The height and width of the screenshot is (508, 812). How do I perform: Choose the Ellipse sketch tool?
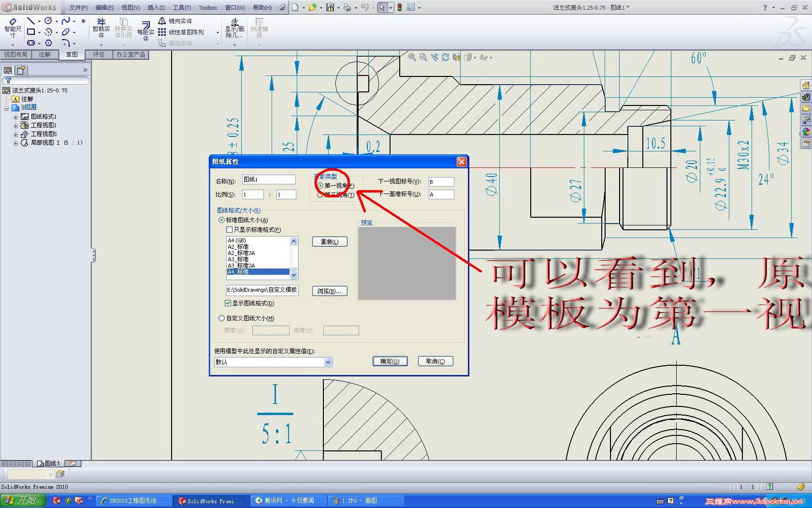pyautogui.click(x=66, y=32)
